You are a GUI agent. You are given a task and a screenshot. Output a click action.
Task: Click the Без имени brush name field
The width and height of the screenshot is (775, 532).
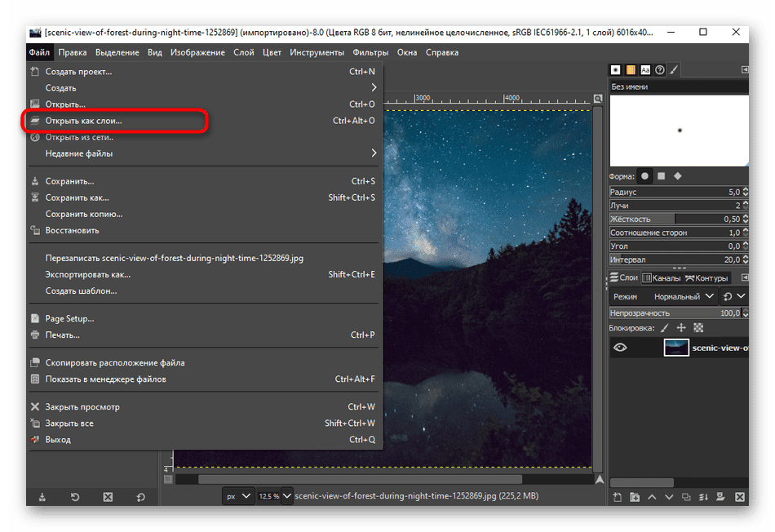[679, 86]
